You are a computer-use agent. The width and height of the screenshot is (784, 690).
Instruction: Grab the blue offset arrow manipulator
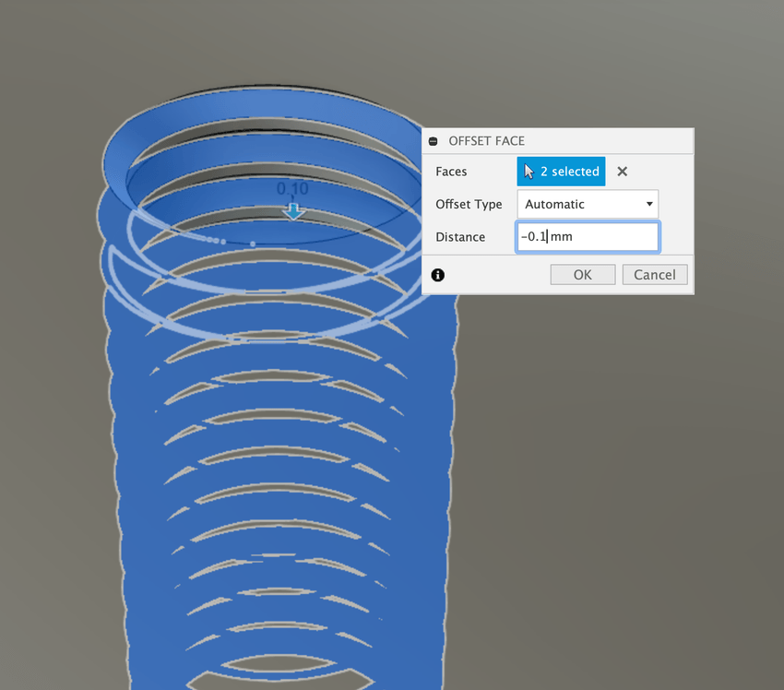click(x=293, y=211)
